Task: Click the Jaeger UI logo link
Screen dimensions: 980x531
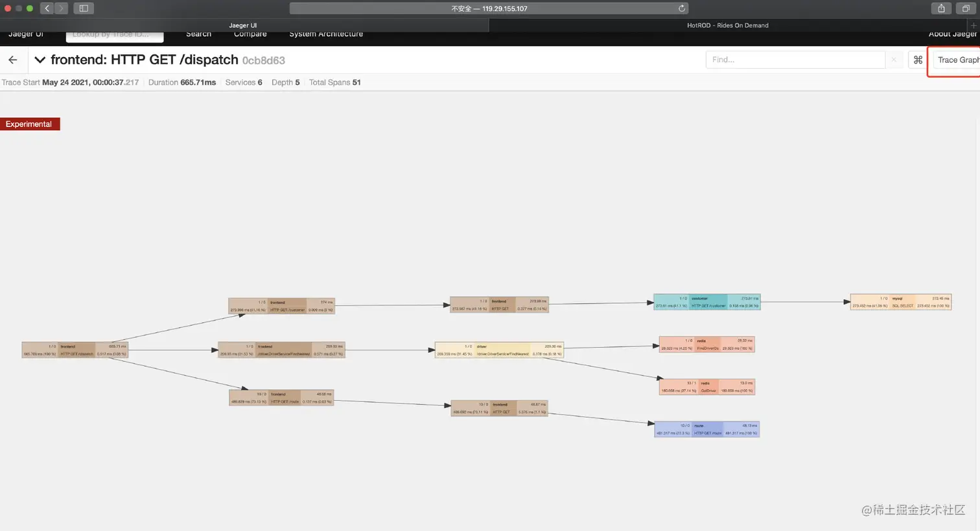Action: 26,34
